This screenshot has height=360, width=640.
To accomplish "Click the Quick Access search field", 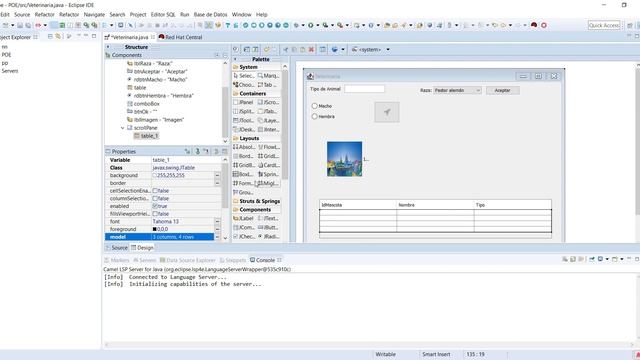I will click(x=604, y=25).
